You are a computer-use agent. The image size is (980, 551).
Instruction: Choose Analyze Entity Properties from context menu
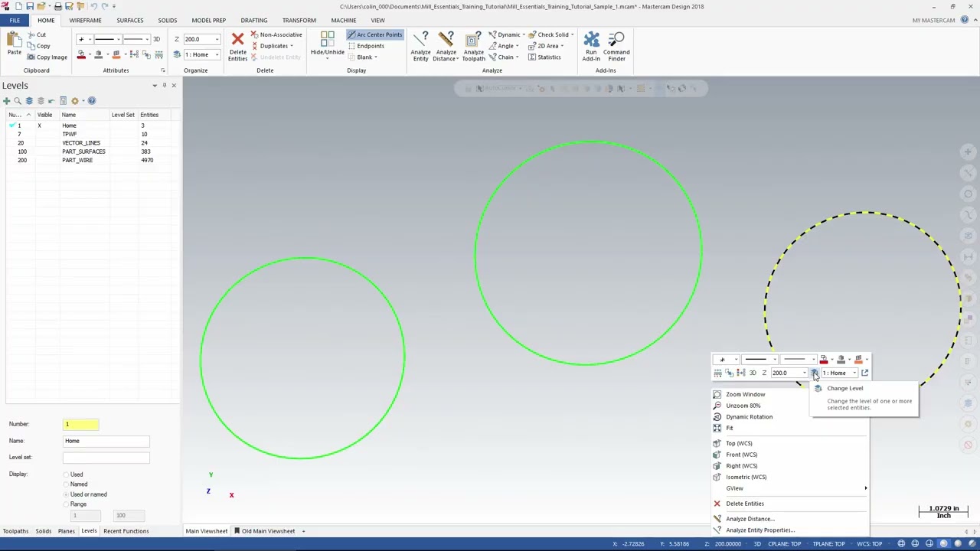tap(759, 530)
